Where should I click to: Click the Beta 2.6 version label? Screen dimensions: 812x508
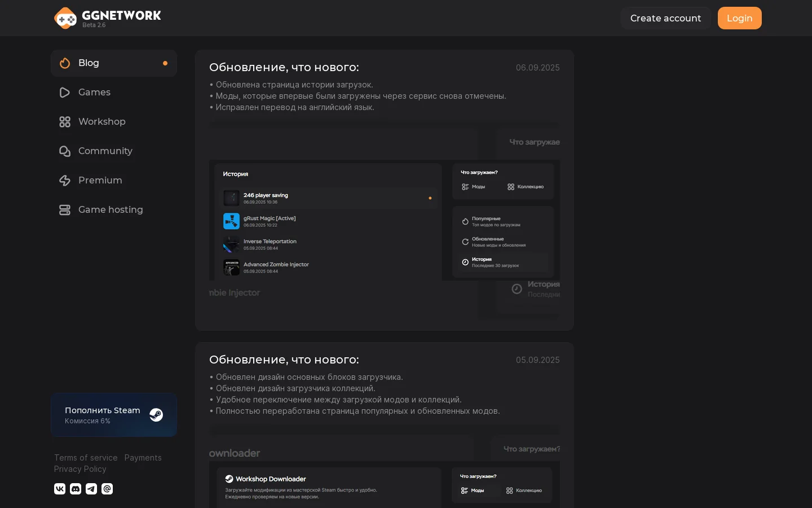pyautogui.click(x=94, y=25)
